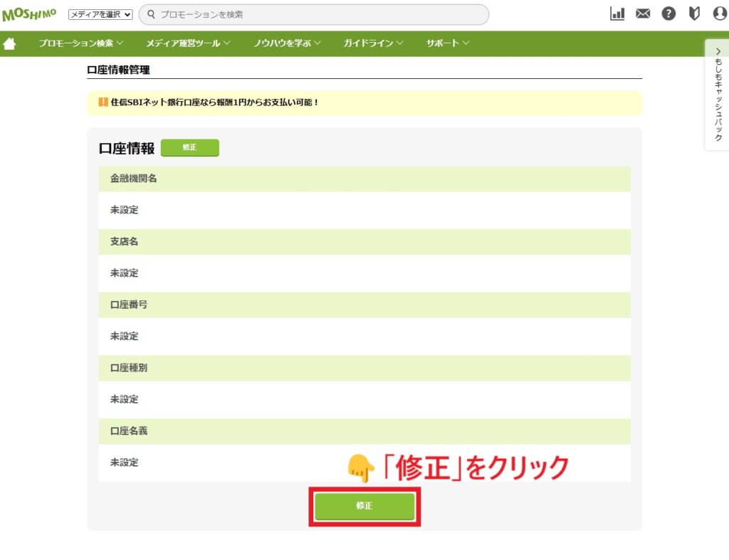Viewport: 729px width, 560px height.
Task: Open the bar chart reports icon
Action: coord(617,14)
